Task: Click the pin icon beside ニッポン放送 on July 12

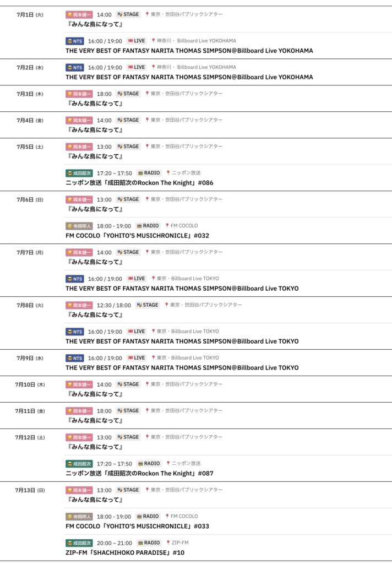Action: [x=168, y=463]
